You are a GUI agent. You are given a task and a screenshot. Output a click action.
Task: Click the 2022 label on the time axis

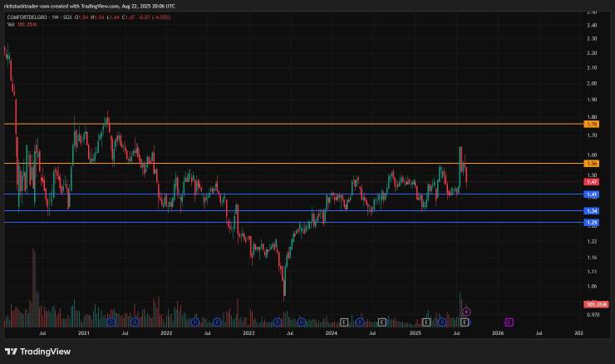coord(166,333)
